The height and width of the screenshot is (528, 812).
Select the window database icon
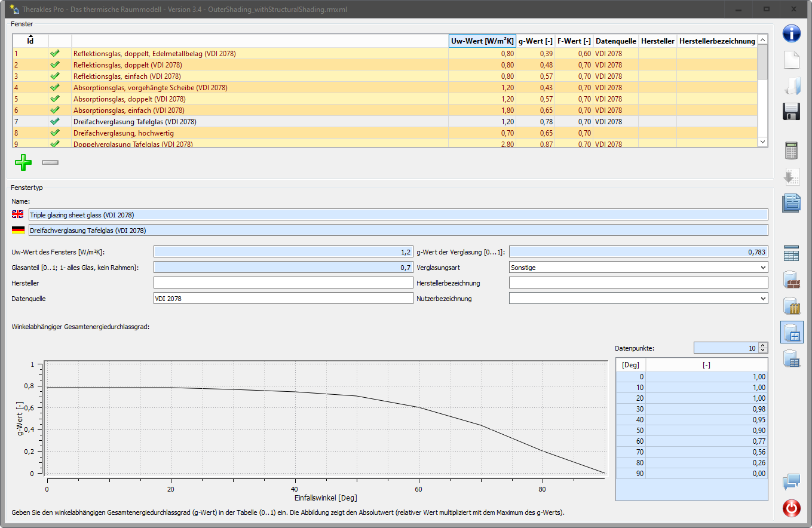(792, 332)
